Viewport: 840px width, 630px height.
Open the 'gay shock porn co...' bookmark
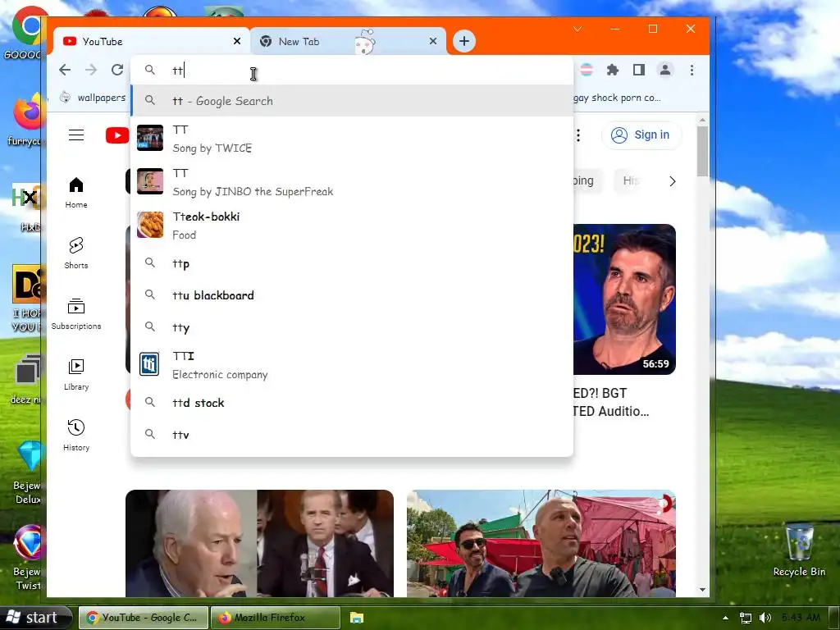click(617, 98)
